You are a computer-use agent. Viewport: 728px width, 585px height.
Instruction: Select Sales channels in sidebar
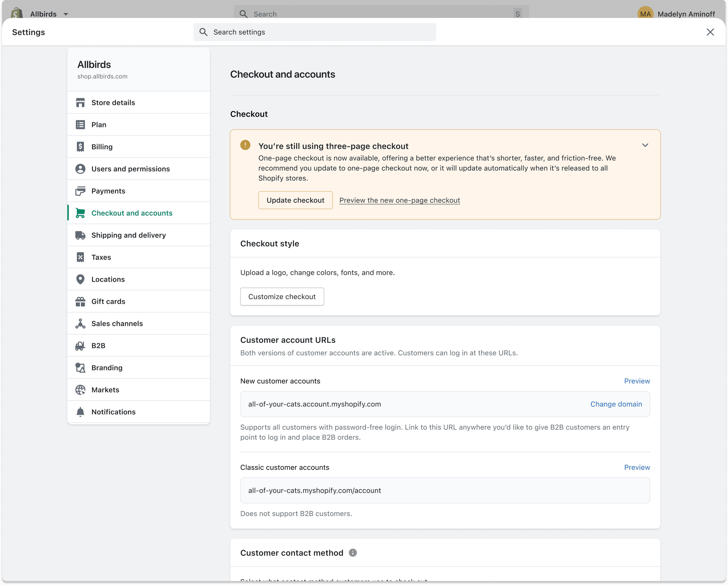[x=139, y=323]
